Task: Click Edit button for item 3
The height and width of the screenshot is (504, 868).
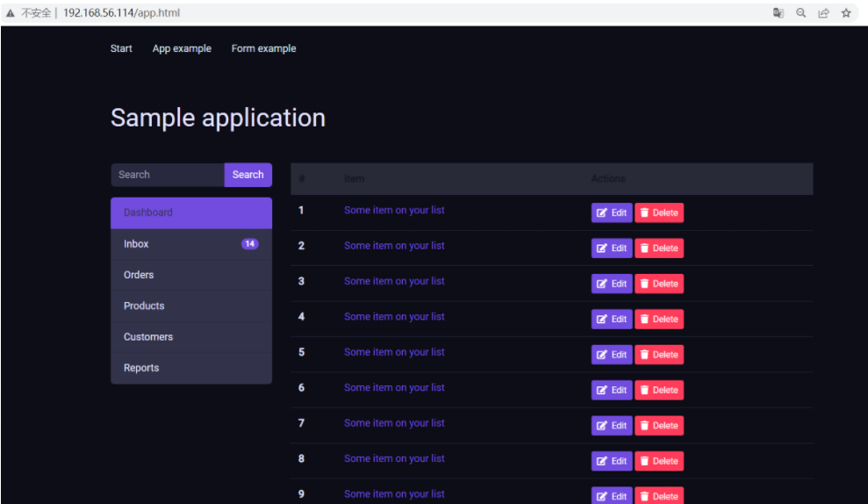Action: [612, 284]
